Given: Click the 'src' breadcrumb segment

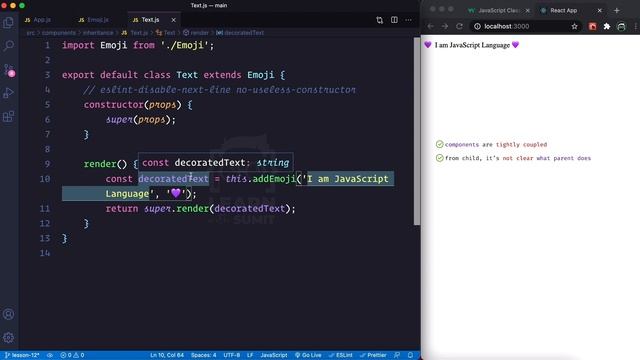Looking at the screenshot, I should 31,33.
